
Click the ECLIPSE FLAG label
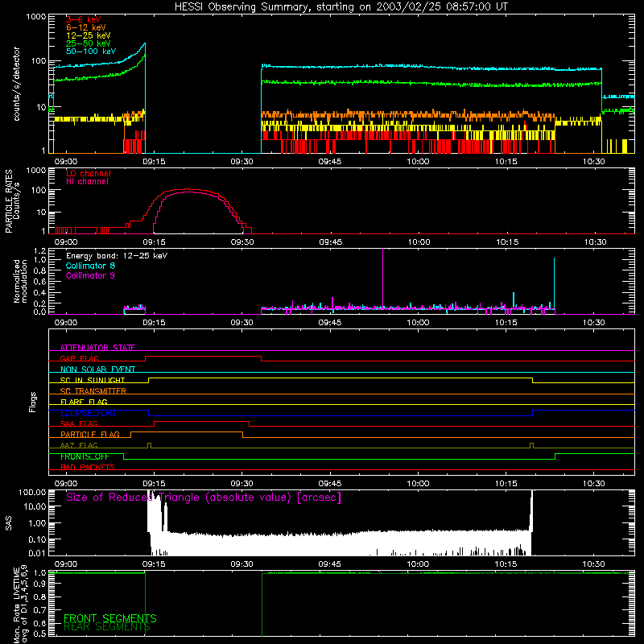[88, 413]
